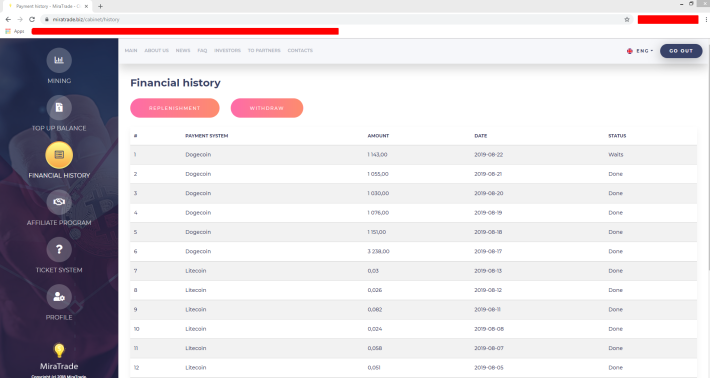Click the DATE column header
Viewport: 710px width, 378px height.
tap(480, 136)
